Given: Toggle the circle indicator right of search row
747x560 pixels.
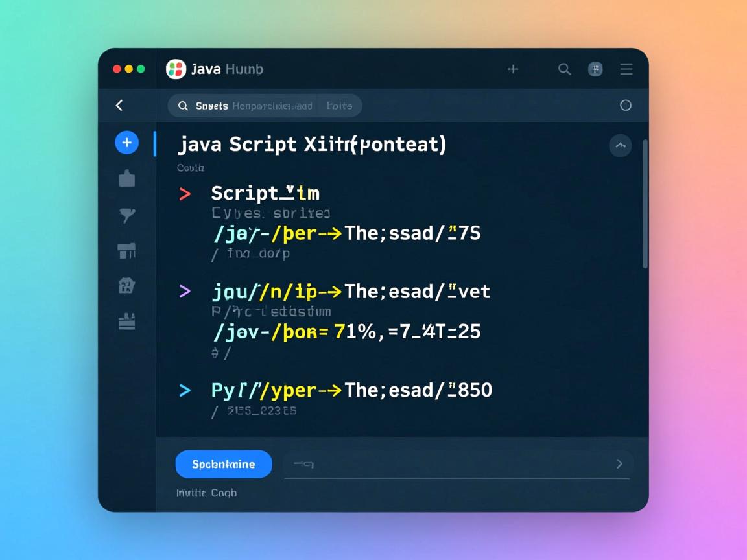Looking at the screenshot, I should 625,106.
